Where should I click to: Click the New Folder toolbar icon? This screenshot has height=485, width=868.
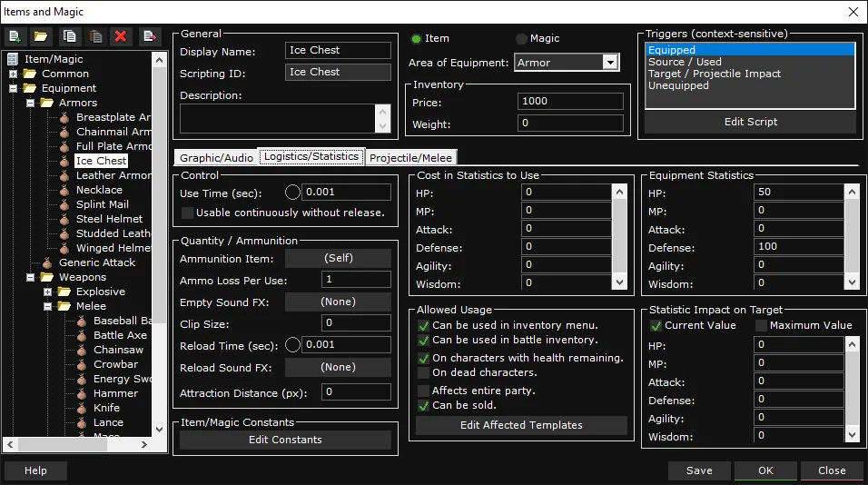click(x=41, y=36)
